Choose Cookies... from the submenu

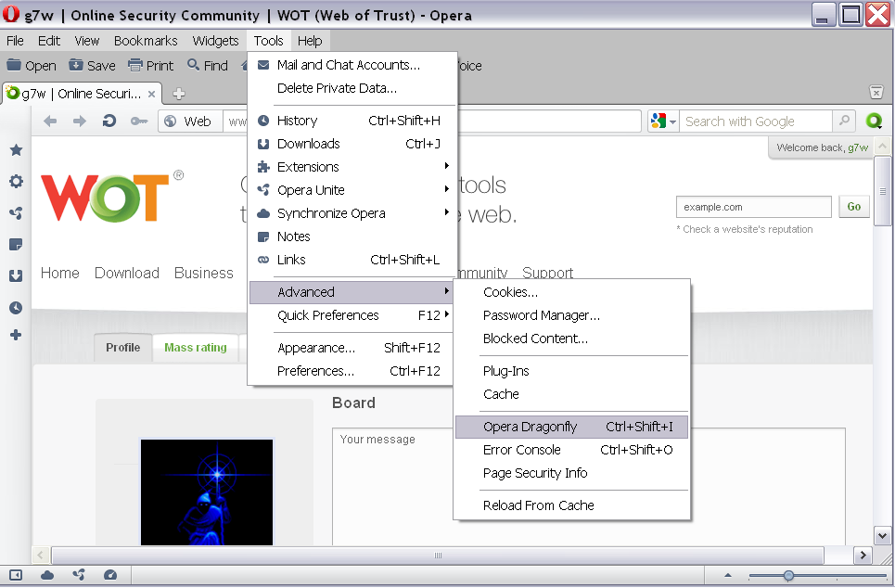pyautogui.click(x=572, y=292)
